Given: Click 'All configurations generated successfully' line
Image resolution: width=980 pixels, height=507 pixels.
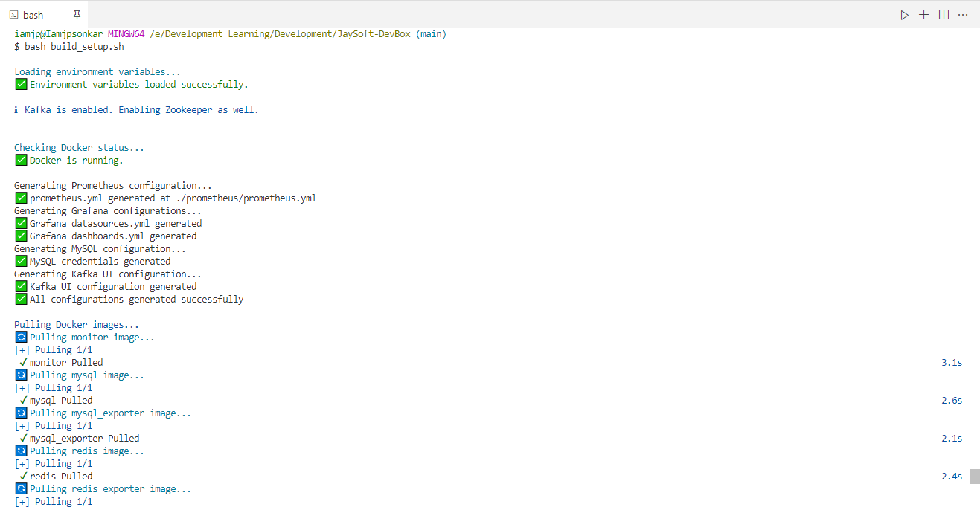Looking at the screenshot, I should pos(129,300).
